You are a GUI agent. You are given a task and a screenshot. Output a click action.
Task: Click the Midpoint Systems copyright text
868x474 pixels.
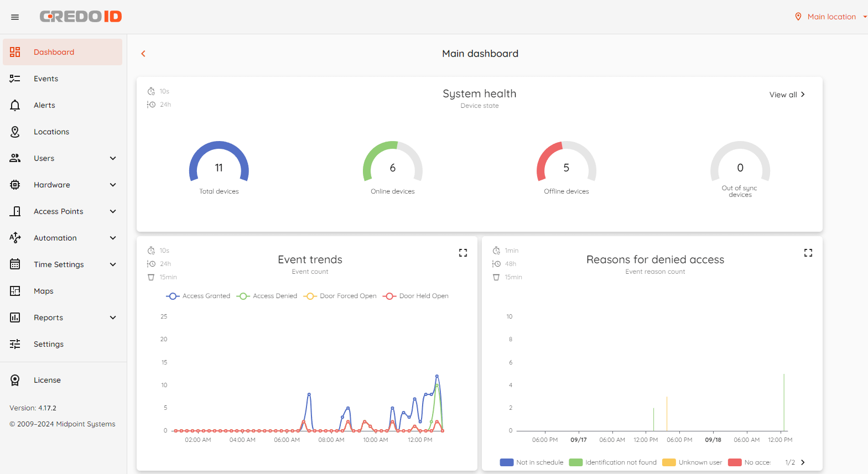pyautogui.click(x=63, y=424)
